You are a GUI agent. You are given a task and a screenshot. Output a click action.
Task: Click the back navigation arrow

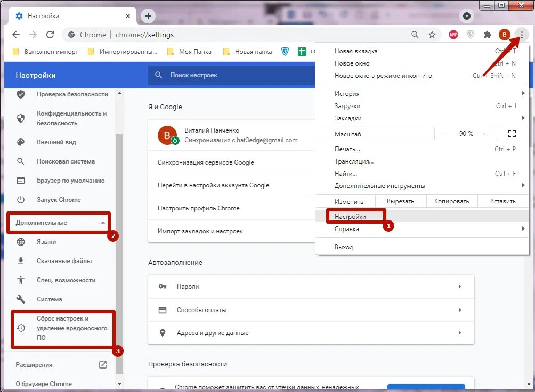click(16, 35)
